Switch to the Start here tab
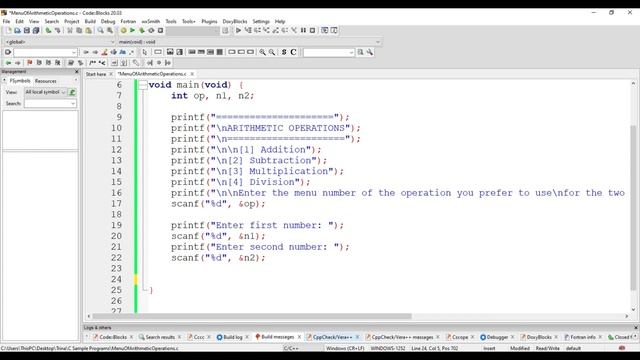640x360 pixels. coord(96,74)
